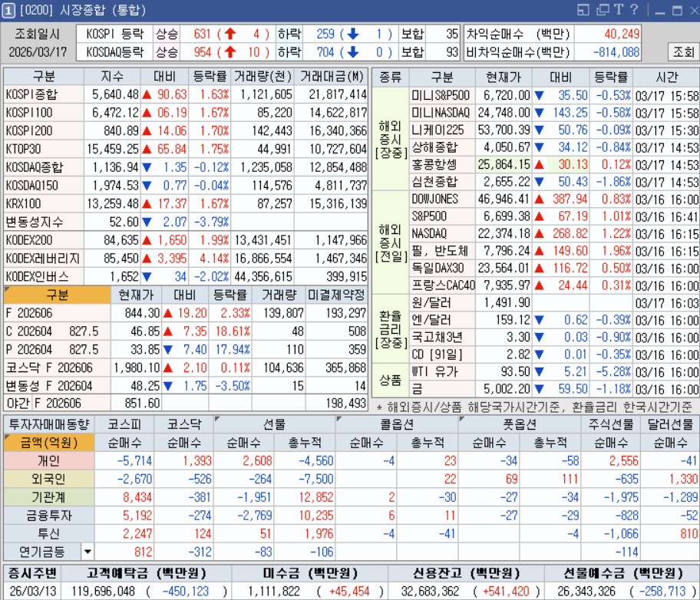Maximize the 시장종합 window
Screen dimensions: 700x600
click(677, 11)
